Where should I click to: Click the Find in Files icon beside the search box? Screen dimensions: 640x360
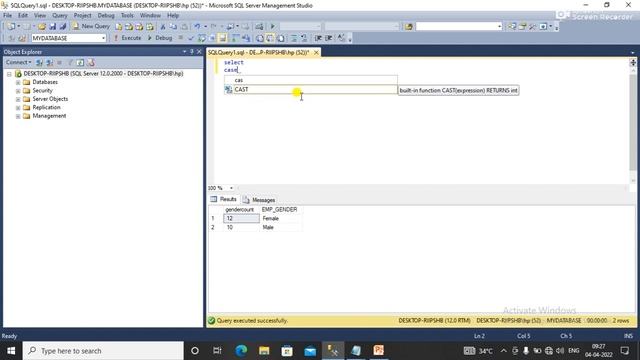click(409, 27)
